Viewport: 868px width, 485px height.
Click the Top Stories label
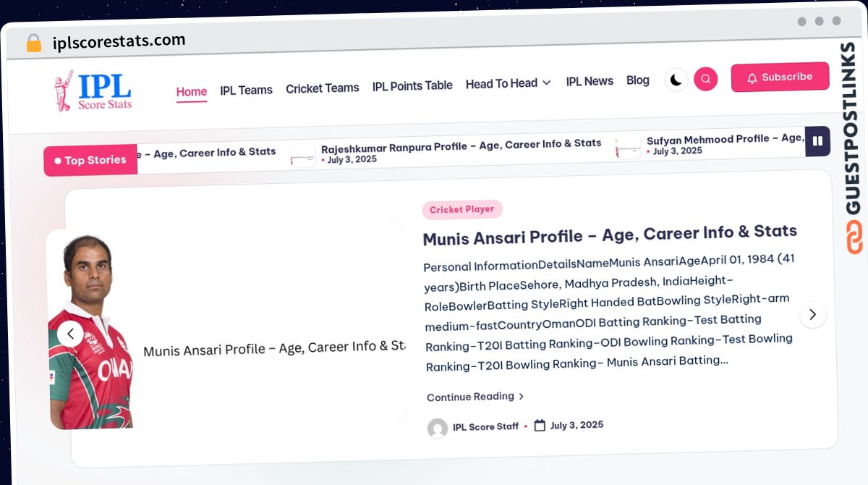click(x=90, y=161)
